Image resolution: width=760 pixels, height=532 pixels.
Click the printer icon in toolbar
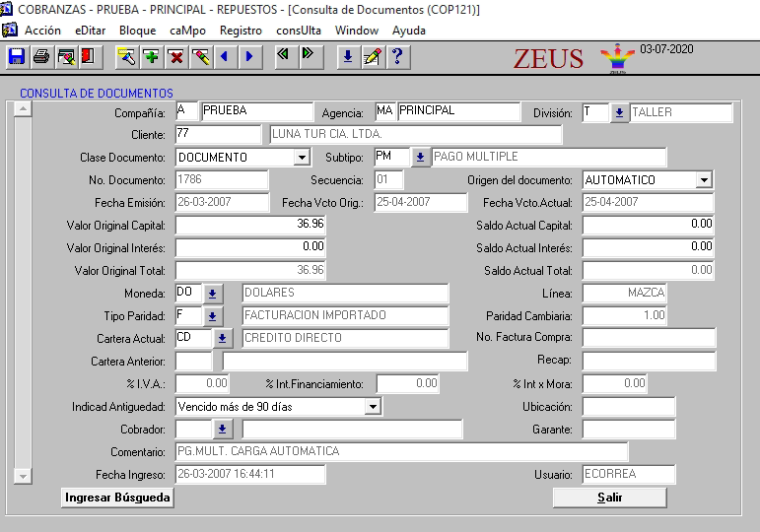point(41,57)
